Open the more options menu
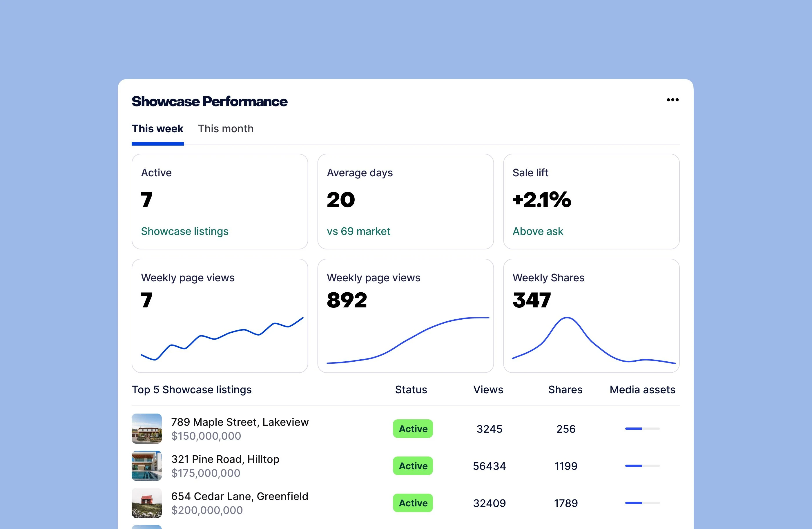Viewport: 812px width, 529px height. 673,99
